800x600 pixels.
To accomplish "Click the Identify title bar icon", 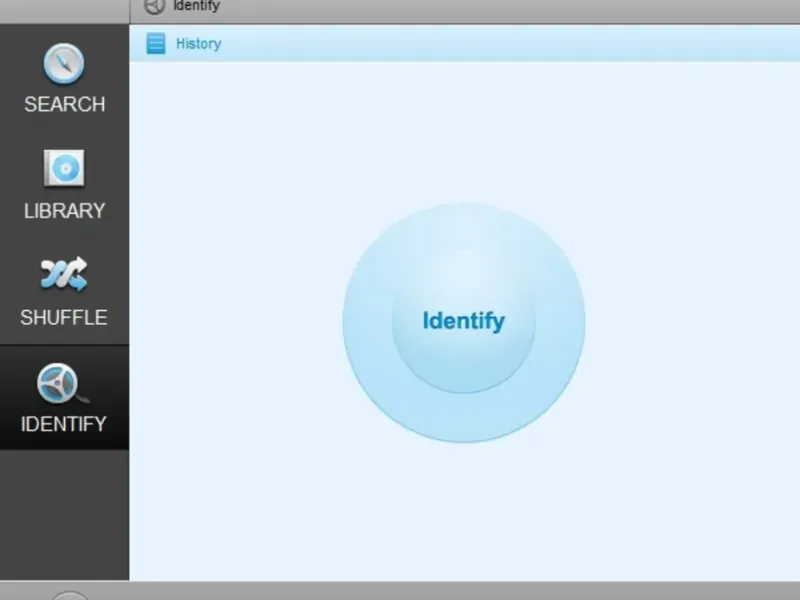I will click(154, 6).
